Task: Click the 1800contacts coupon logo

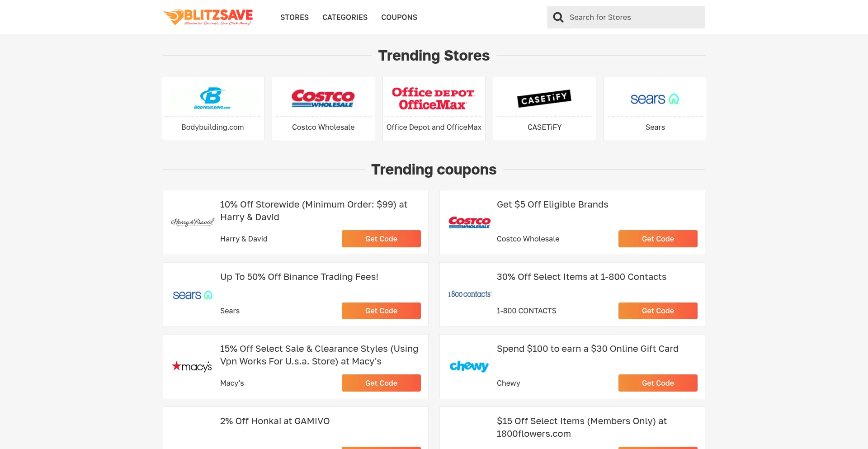Action: pos(469,294)
